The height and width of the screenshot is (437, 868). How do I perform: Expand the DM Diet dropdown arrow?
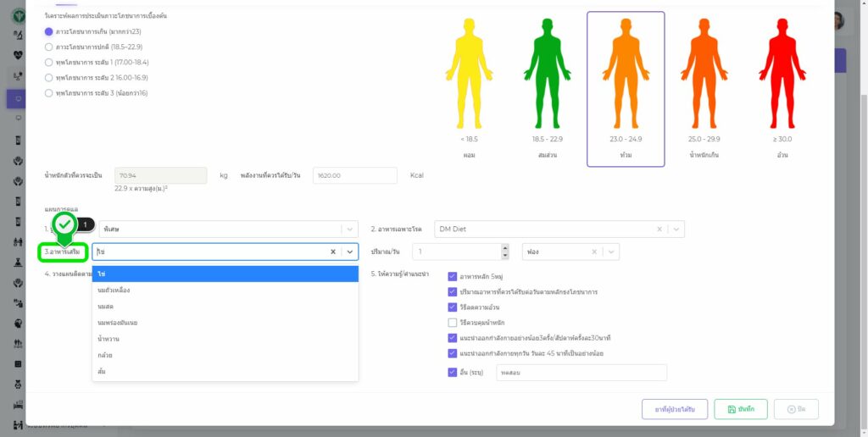click(675, 229)
